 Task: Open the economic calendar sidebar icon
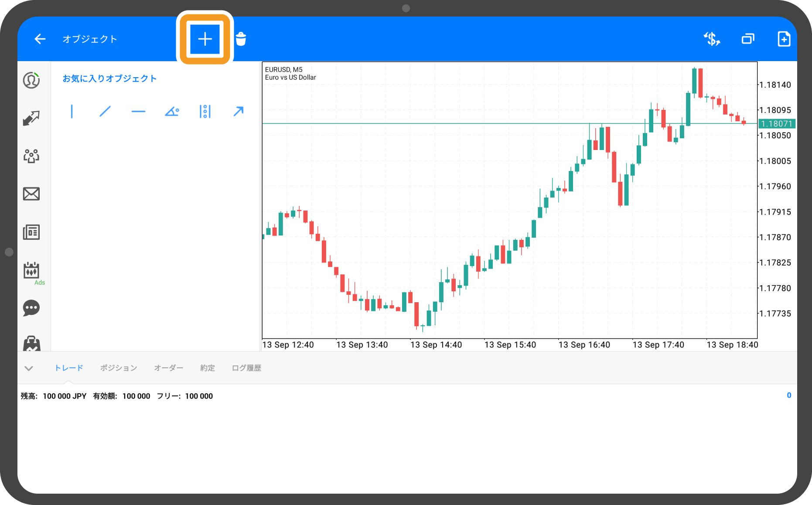[31, 270]
